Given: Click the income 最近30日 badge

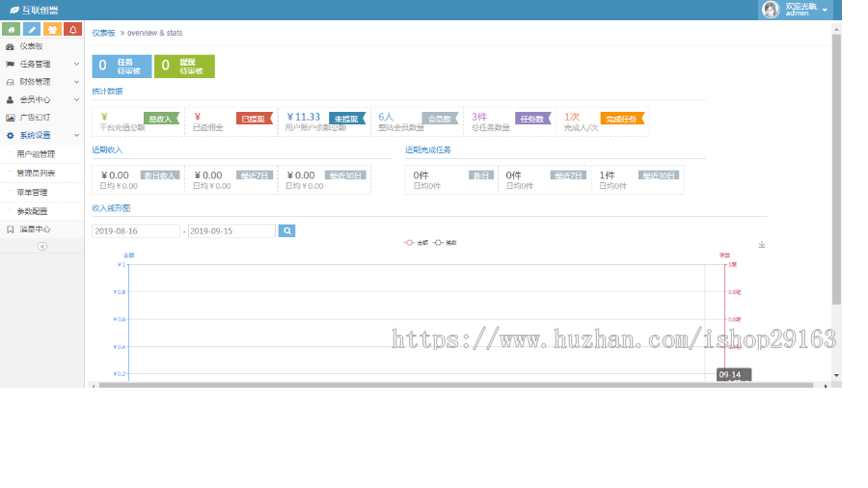Looking at the screenshot, I should pyautogui.click(x=345, y=176).
